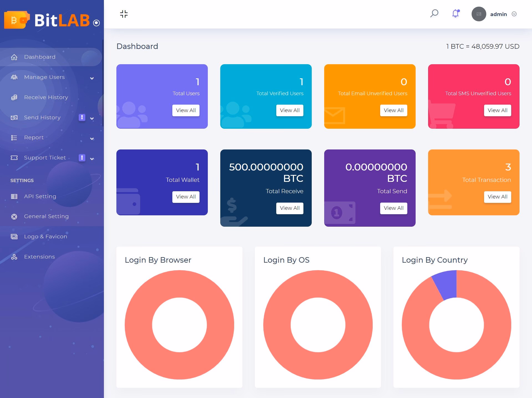Open Logo & Favicon menu item
The width and height of the screenshot is (532, 398).
click(45, 237)
